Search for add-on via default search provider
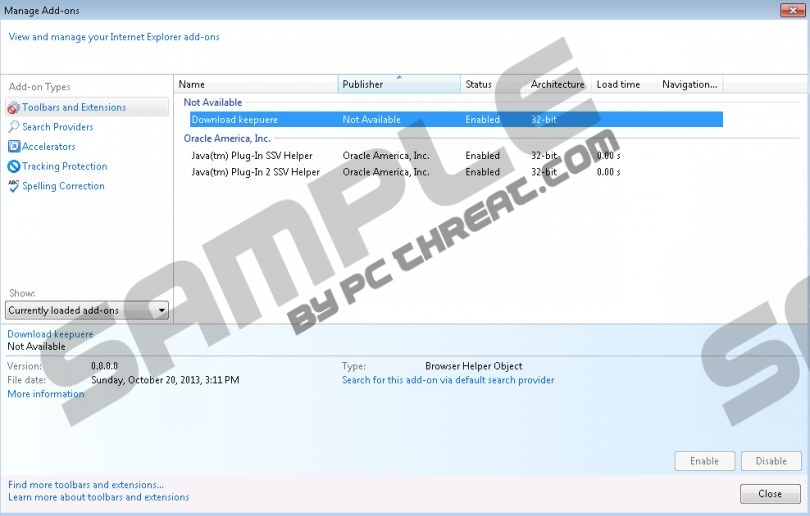This screenshot has height=516, width=810. (x=448, y=380)
